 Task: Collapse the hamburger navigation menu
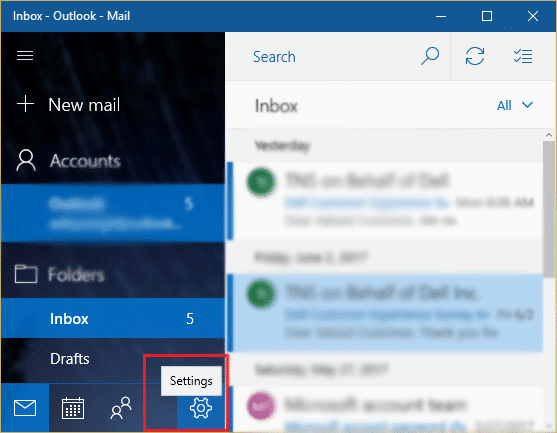tap(25, 55)
